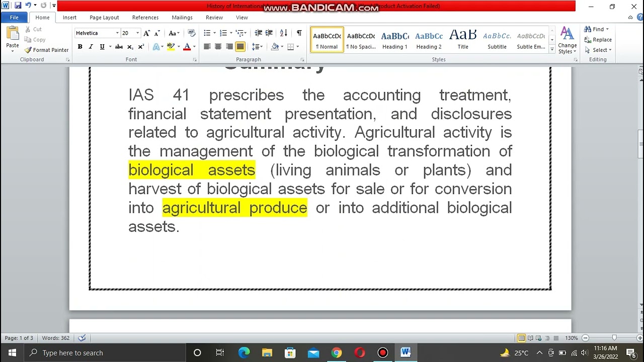The image size is (644, 362).
Task: Click Shrink Font icon
Action: pyautogui.click(x=157, y=33)
